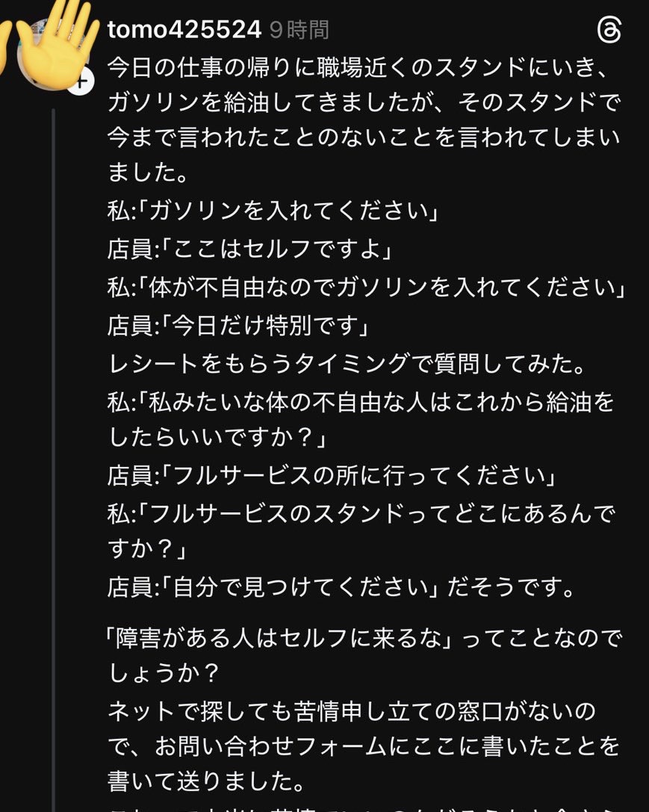Image resolution: width=649 pixels, height=812 pixels.
Task: Tap the plus follow badge on avatar
Action: click(79, 81)
